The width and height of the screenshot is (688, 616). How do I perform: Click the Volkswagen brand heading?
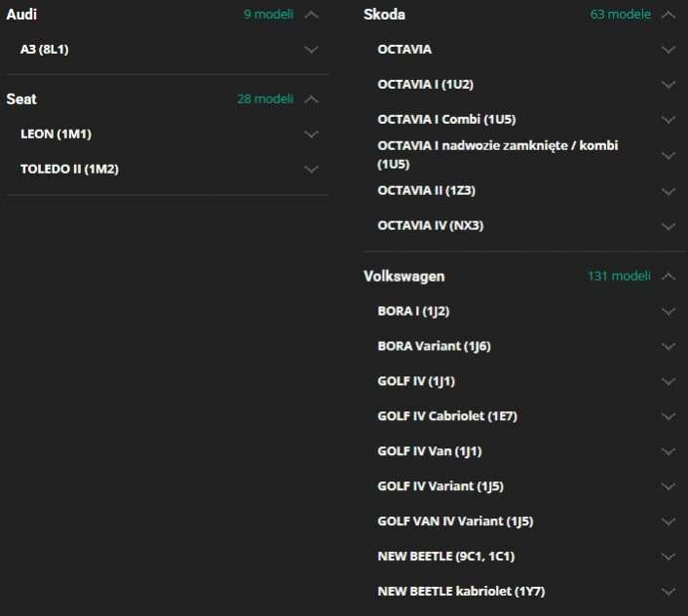pos(404,276)
